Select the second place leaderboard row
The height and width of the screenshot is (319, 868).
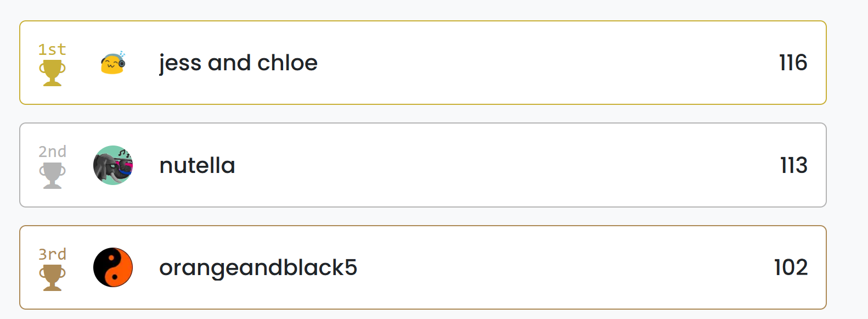[x=423, y=165]
